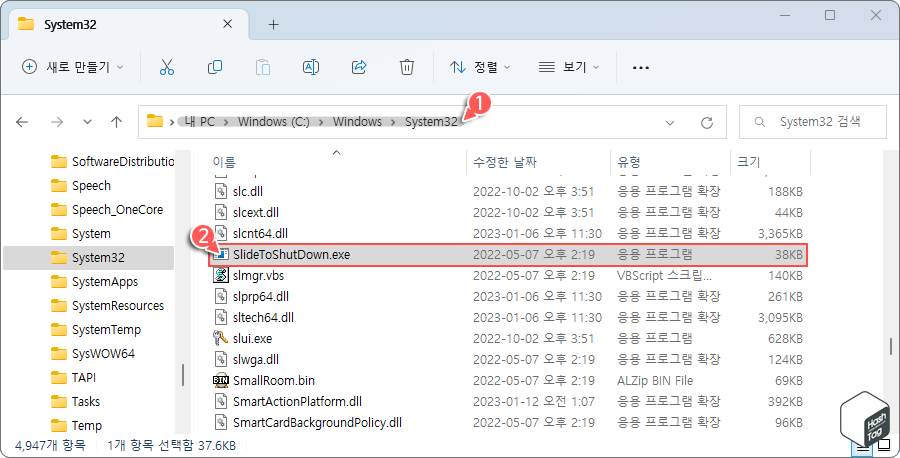Click 내 PC breadcrumb

pyautogui.click(x=199, y=122)
